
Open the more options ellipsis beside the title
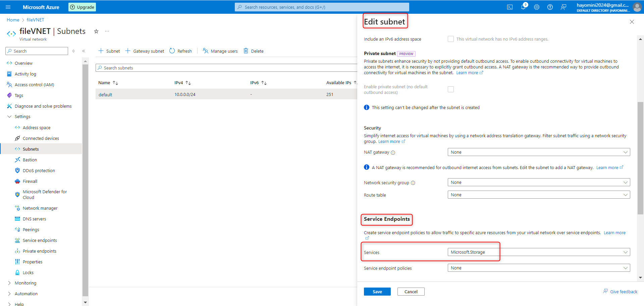(x=107, y=31)
